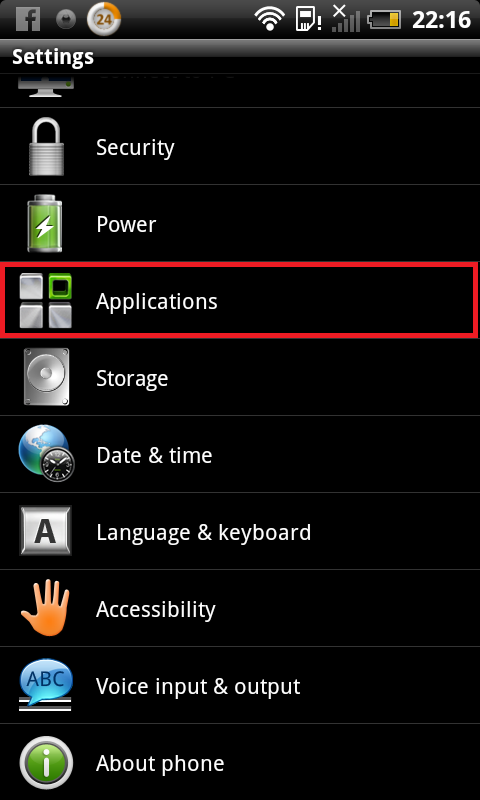Tap the Facebook notification icon in status bar
The width and height of the screenshot is (480, 800).
tap(28, 19)
